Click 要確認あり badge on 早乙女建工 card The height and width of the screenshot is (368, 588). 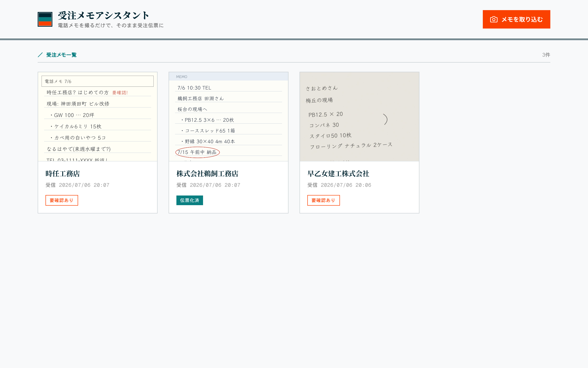pos(323,200)
